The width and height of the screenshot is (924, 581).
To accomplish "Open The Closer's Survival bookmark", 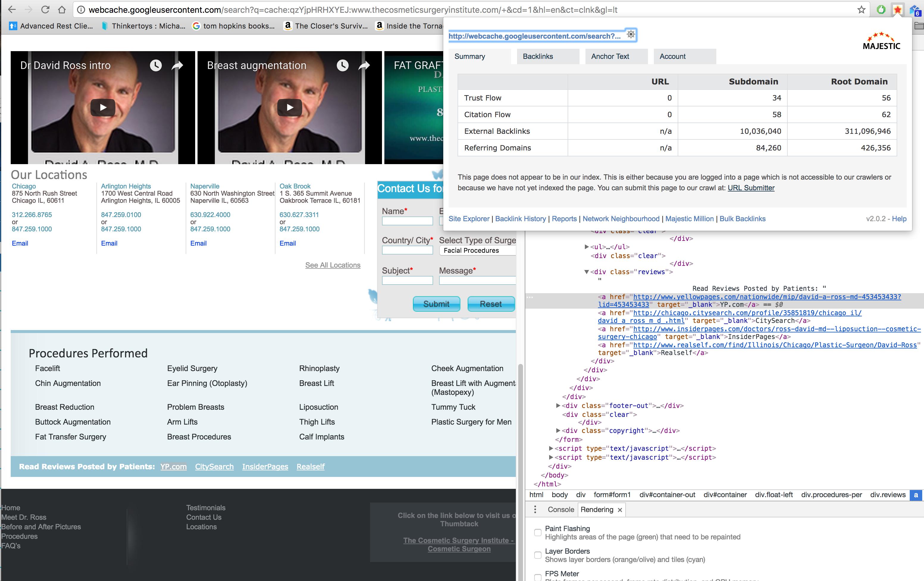I will pos(326,26).
